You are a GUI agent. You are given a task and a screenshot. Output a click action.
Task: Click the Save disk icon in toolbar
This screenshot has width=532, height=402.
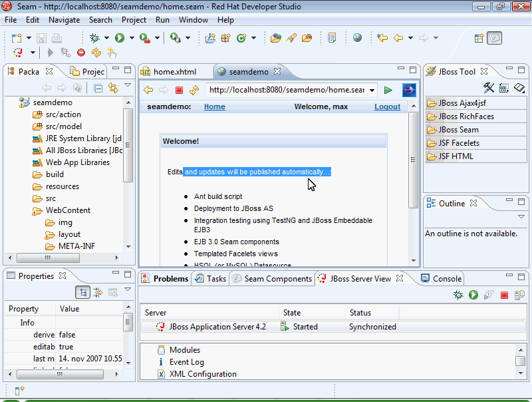[41, 38]
